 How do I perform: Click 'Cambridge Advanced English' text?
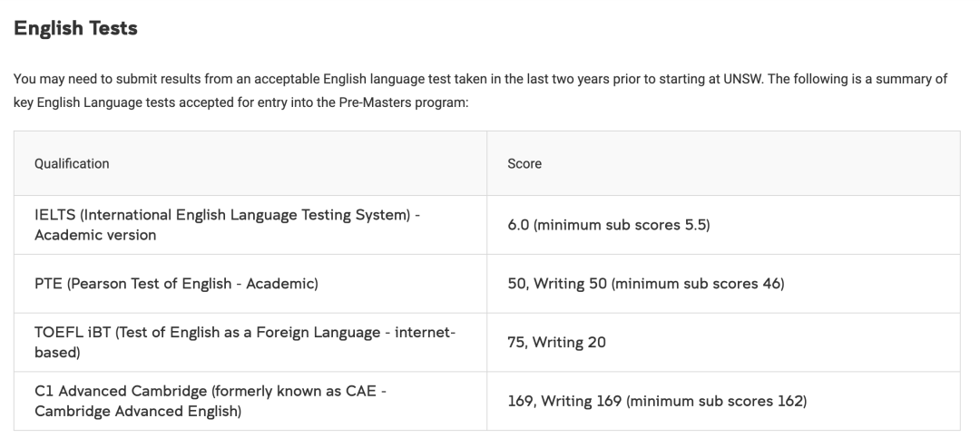tap(138, 411)
